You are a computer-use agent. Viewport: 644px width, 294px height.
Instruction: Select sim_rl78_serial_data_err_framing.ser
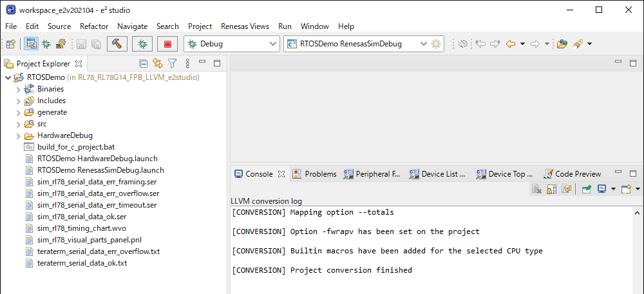[97, 181]
